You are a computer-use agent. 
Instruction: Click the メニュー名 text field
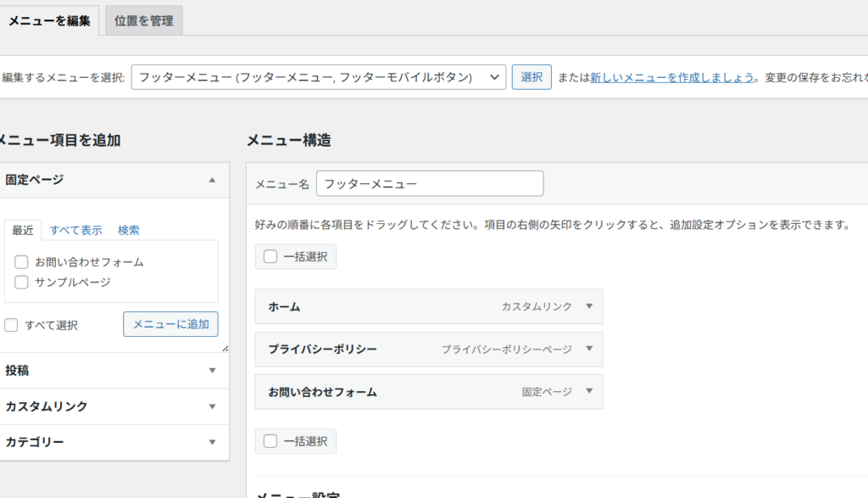(429, 183)
